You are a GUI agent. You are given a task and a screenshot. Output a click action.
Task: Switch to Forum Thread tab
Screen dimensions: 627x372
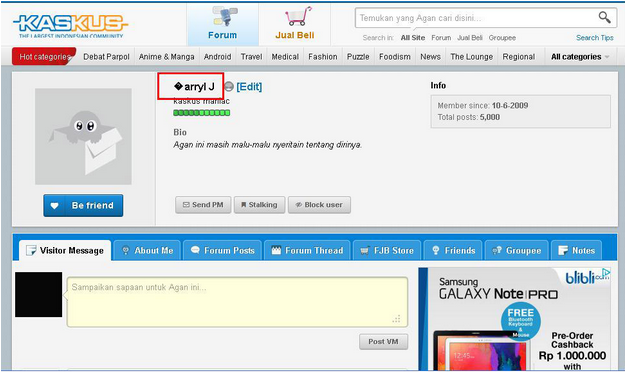click(307, 251)
